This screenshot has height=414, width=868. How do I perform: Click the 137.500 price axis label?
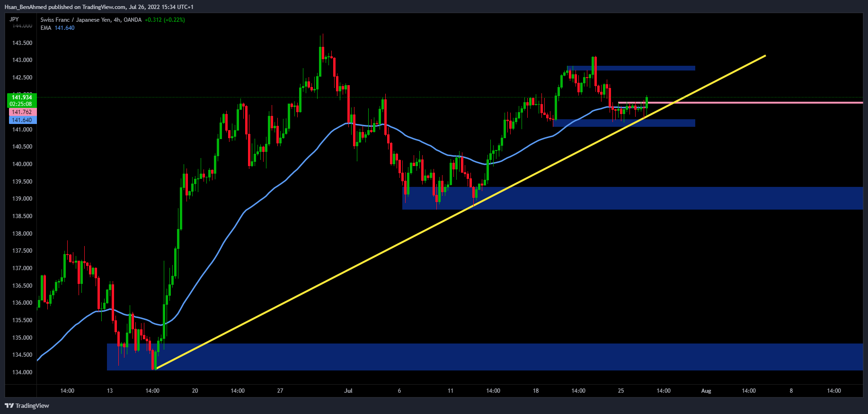click(x=22, y=251)
